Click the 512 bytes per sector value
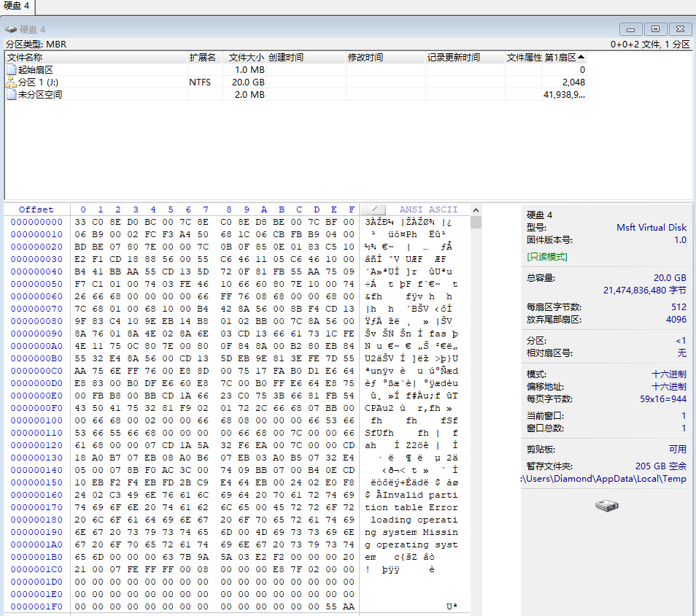The height and width of the screenshot is (616, 696). pos(678,307)
